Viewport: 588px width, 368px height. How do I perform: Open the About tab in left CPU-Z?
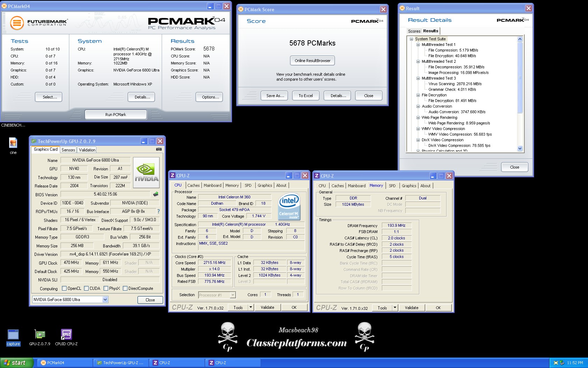coord(281,185)
